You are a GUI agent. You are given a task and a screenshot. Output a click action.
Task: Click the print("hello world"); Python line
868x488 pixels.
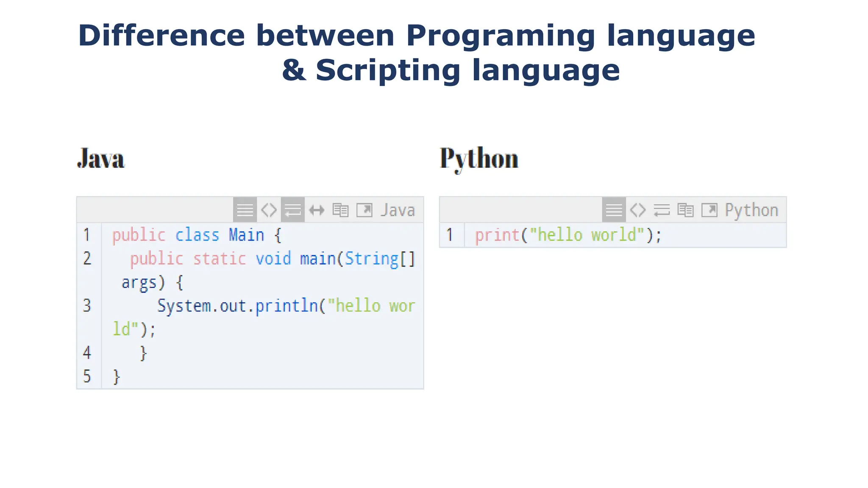(568, 235)
